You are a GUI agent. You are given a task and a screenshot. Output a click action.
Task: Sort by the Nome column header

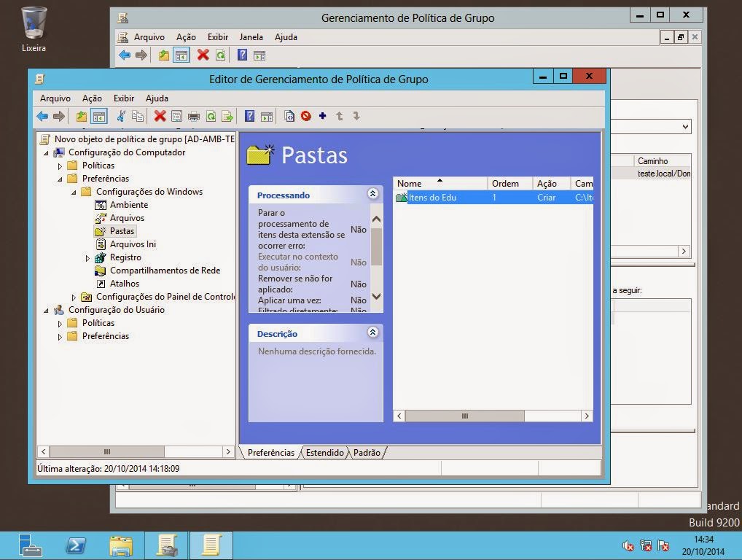pos(409,183)
